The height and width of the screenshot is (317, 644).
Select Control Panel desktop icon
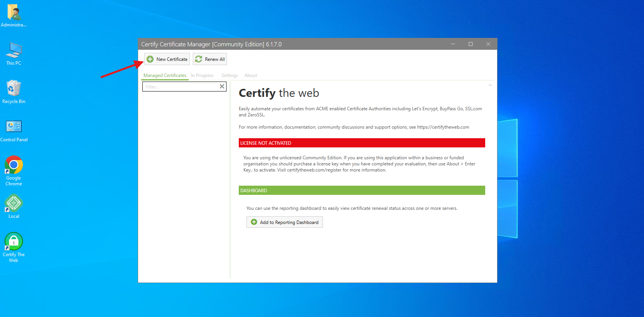pos(14,131)
